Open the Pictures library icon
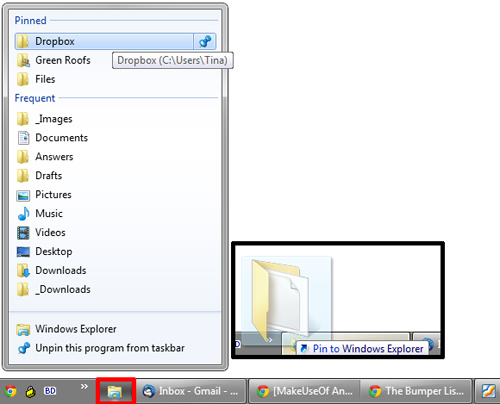Screen dimensions: 500x404 click(x=23, y=195)
